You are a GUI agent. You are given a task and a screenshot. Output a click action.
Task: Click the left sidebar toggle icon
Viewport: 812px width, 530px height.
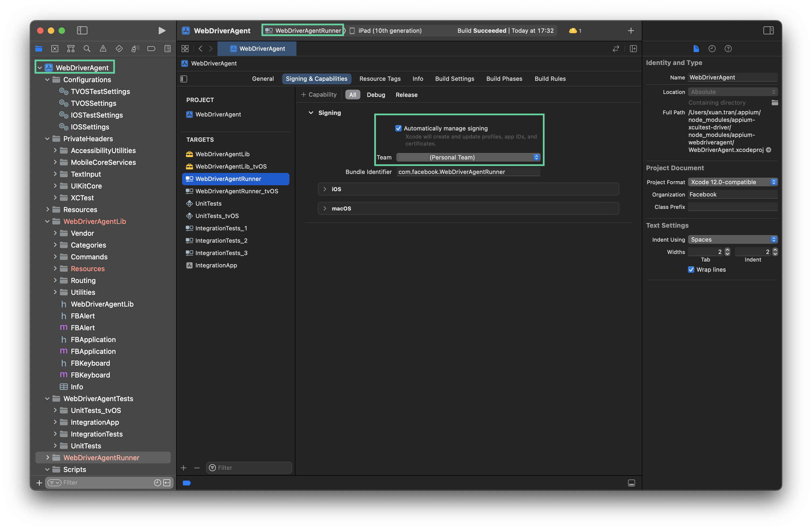tap(83, 30)
